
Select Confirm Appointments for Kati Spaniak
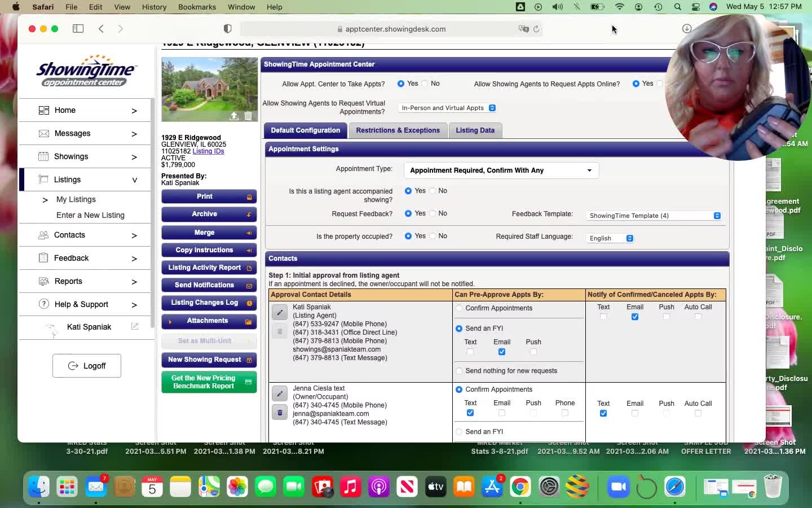[x=459, y=308]
